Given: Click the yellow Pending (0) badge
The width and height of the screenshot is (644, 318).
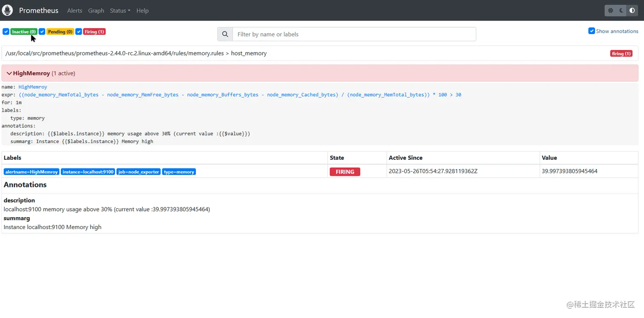Looking at the screenshot, I should point(60,32).
